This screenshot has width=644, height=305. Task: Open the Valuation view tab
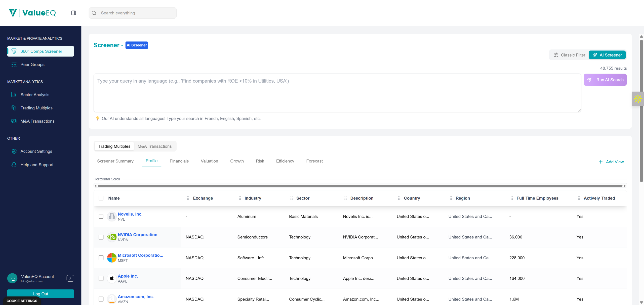pyautogui.click(x=209, y=161)
